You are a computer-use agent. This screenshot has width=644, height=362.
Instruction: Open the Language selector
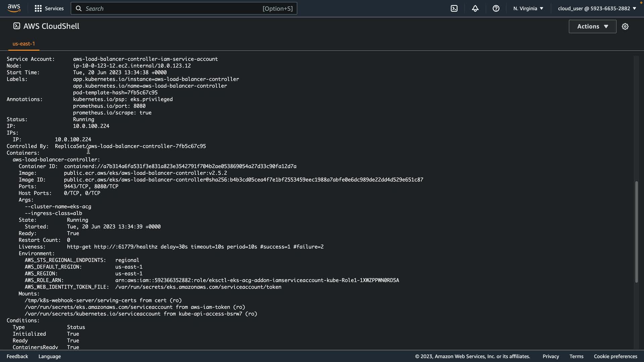[x=50, y=356]
